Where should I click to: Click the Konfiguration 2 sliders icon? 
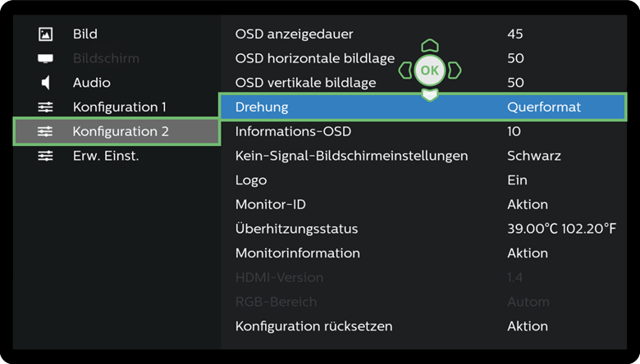[45, 131]
